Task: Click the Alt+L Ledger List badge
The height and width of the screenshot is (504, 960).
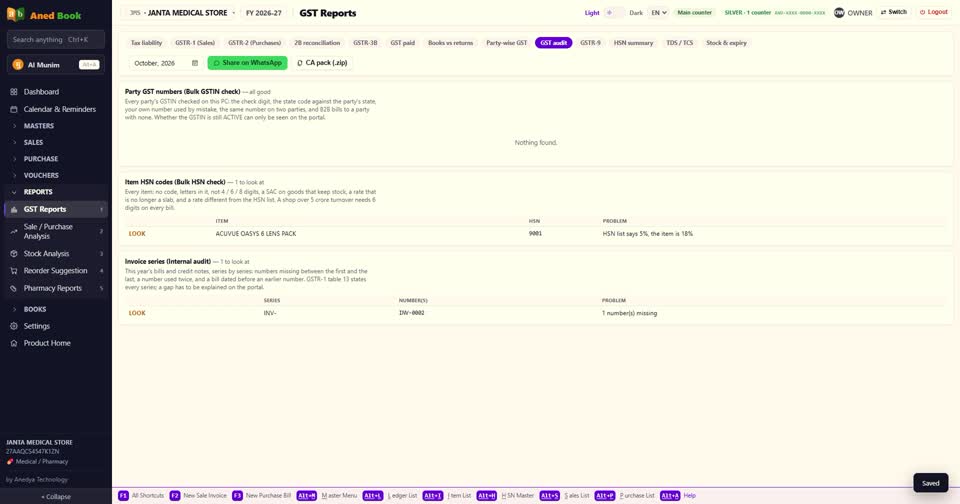Action: click(373, 495)
